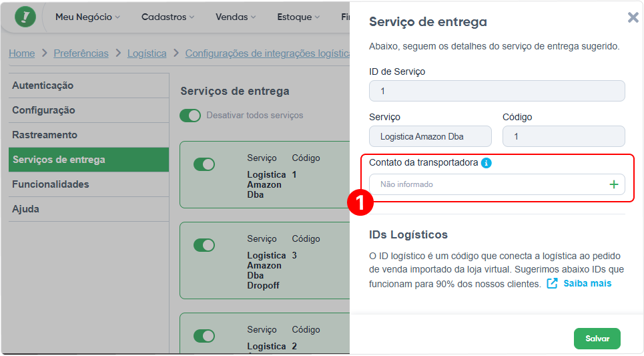Toggle the Desativar todos serviços switch

(x=190, y=116)
